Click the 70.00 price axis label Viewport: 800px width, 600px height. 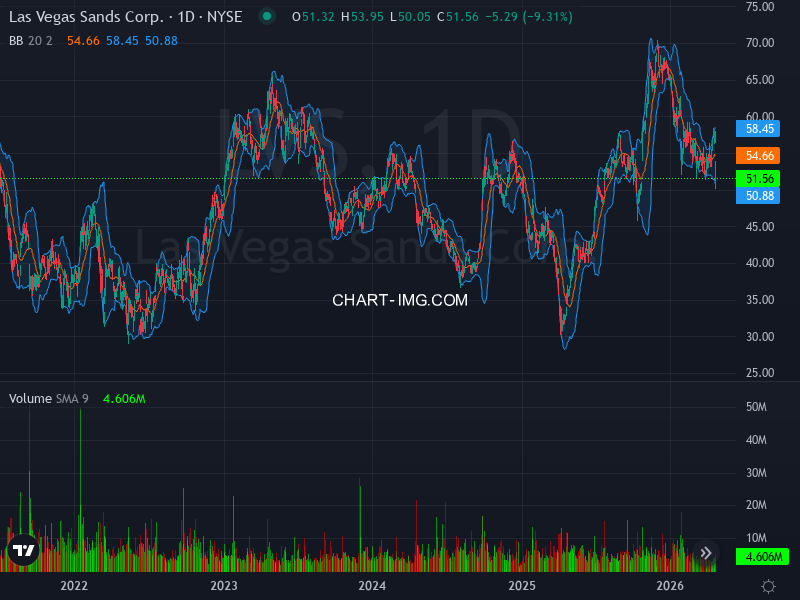click(x=760, y=43)
